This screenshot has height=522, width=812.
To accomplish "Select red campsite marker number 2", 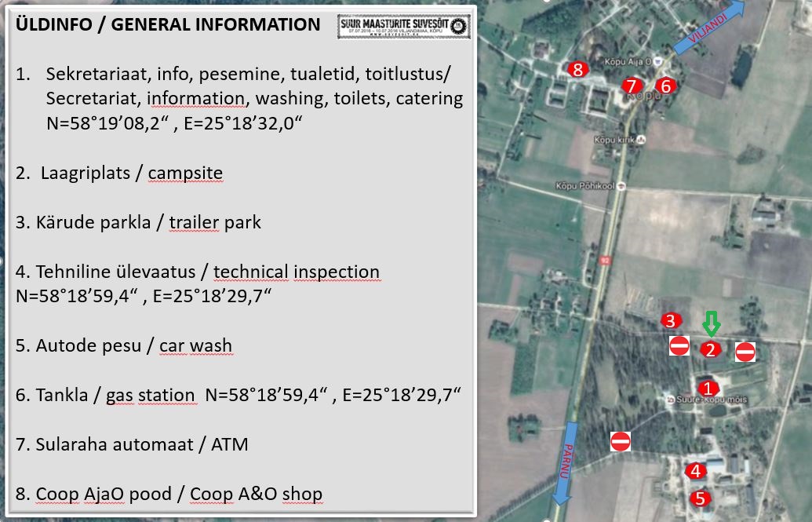I will (711, 350).
